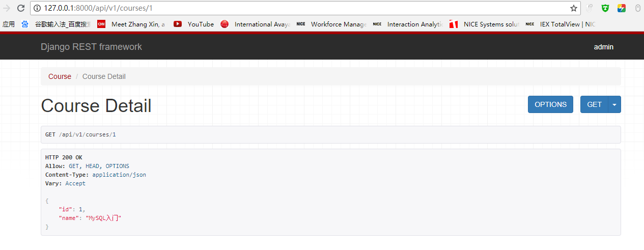Click the site info icon in address bar
This screenshot has width=644, height=250.
(38, 8)
